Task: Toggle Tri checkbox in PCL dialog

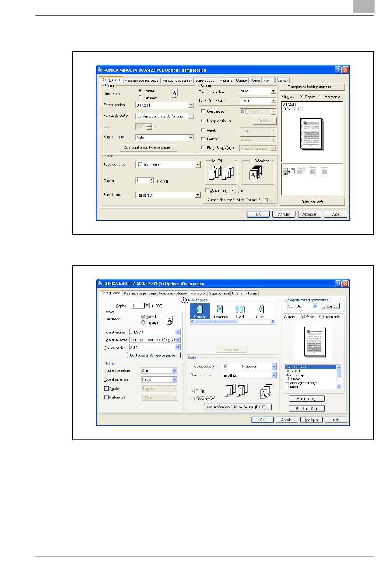Action: coord(214,161)
